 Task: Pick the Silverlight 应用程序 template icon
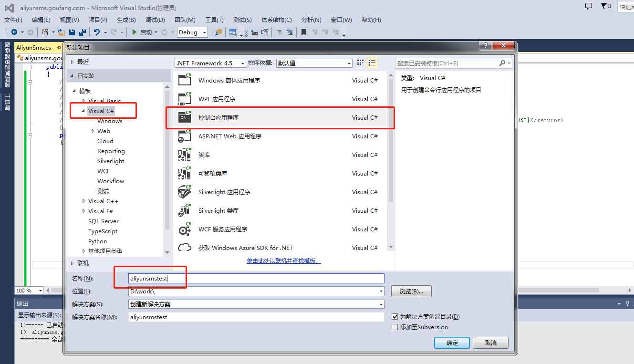(x=185, y=192)
